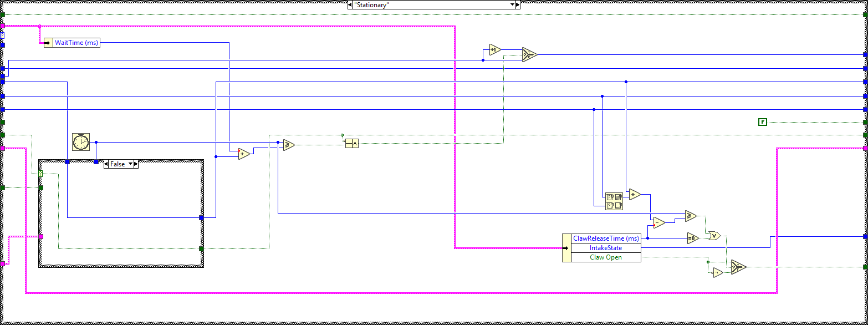Click the Not gate near Claw Open wire
This screenshot has height=325, width=868.
pyautogui.click(x=717, y=272)
